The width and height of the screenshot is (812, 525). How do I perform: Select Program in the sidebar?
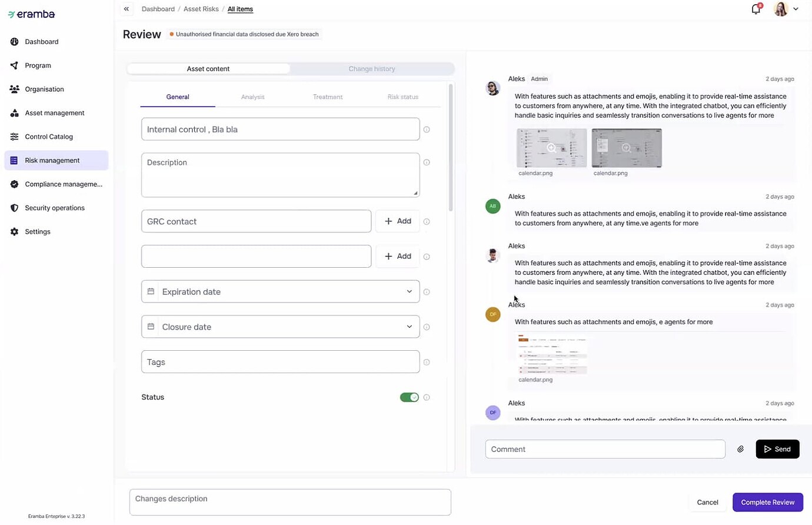pos(38,65)
